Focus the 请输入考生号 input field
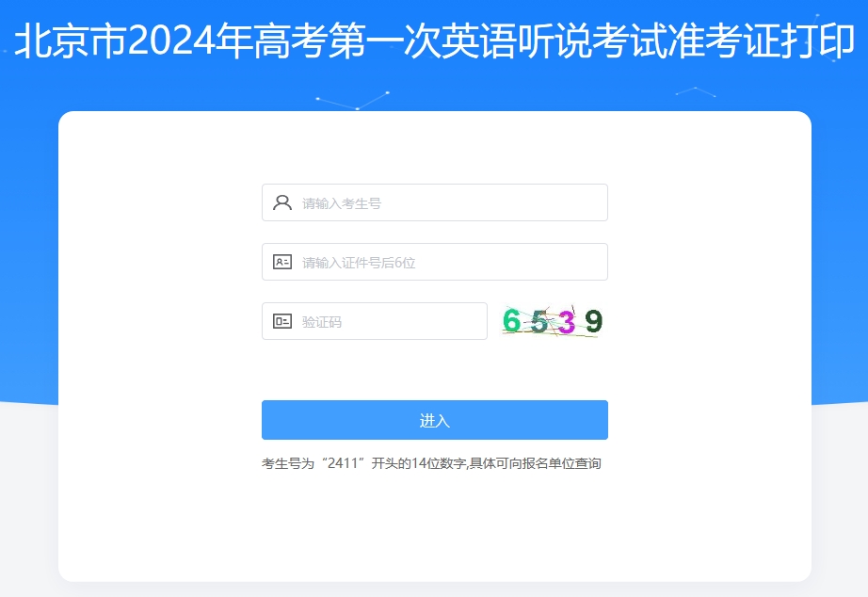The width and height of the screenshot is (868, 597). (435, 202)
